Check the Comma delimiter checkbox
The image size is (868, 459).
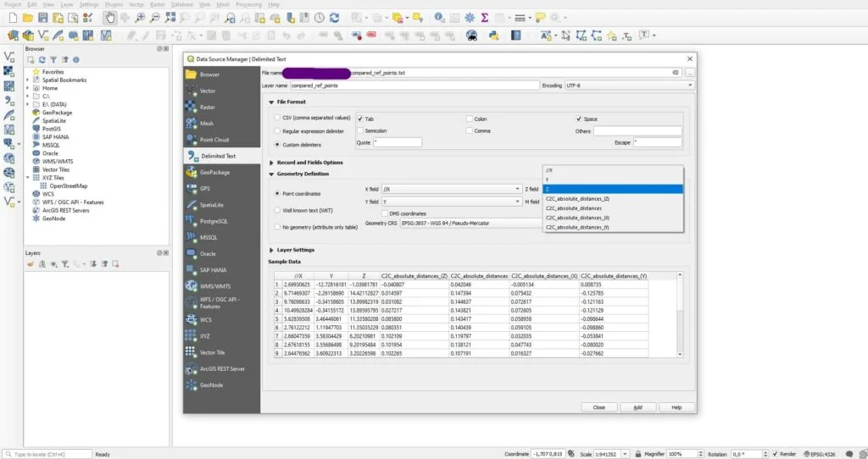(469, 130)
